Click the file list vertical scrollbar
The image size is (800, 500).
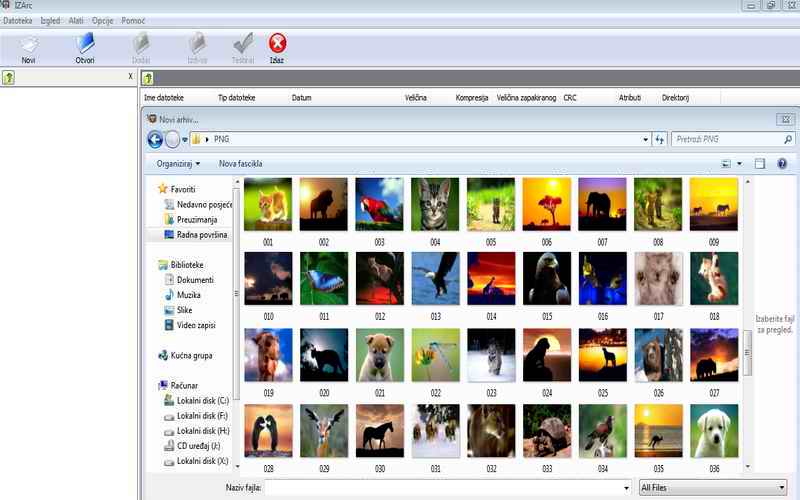click(747, 350)
